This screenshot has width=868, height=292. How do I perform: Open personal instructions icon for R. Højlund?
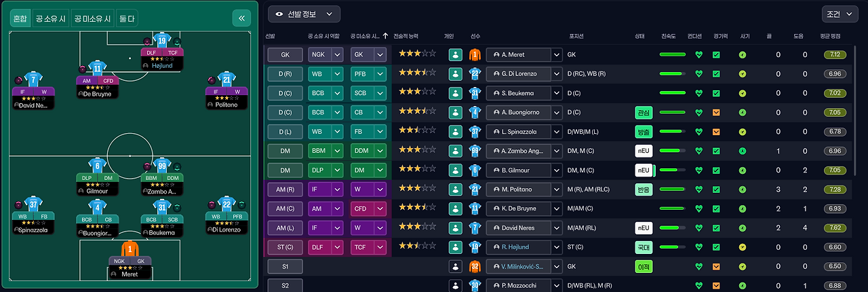click(x=455, y=247)
